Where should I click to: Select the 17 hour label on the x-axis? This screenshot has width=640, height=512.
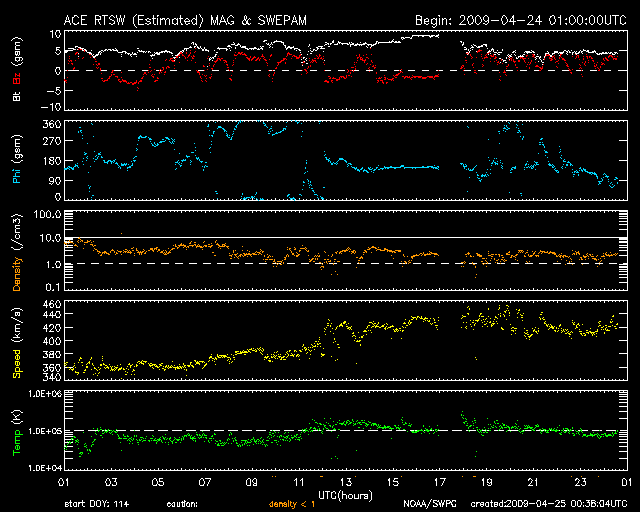point(440,483)
